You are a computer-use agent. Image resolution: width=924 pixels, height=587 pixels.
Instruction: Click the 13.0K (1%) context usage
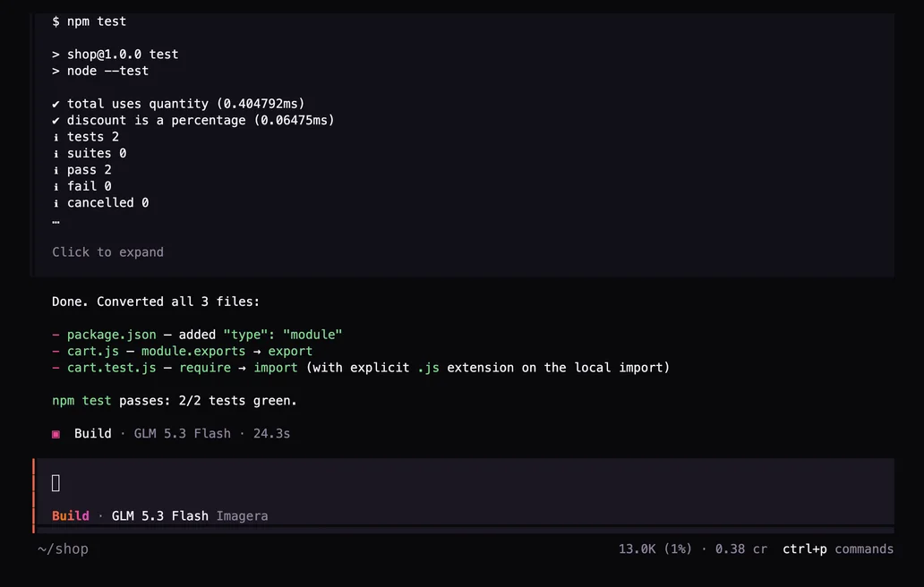[654, 549]
